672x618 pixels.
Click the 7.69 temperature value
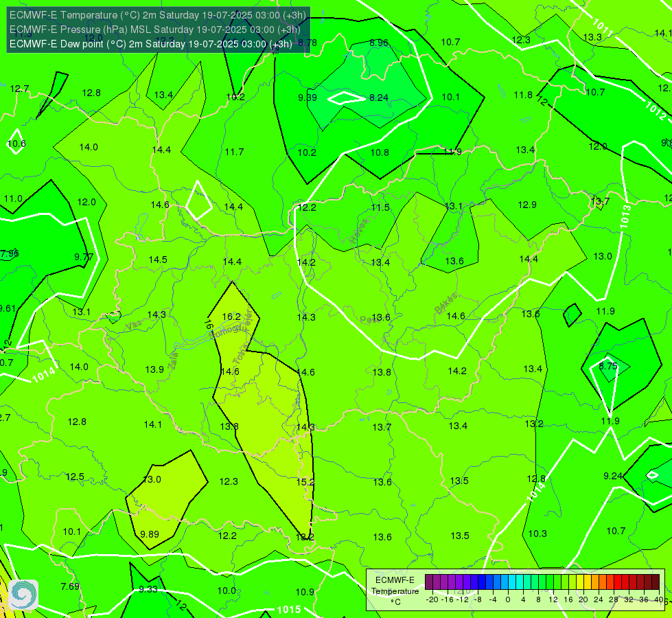(70, 586)
